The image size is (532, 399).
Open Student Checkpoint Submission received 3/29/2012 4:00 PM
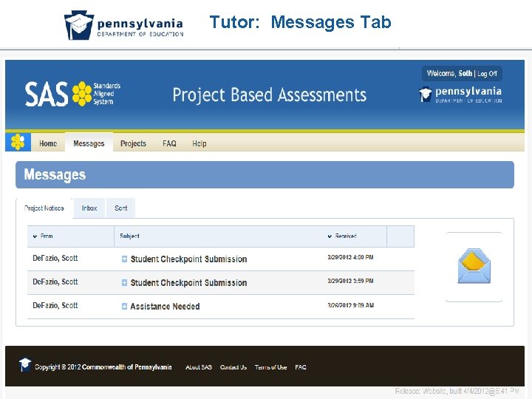coord(188,259)
